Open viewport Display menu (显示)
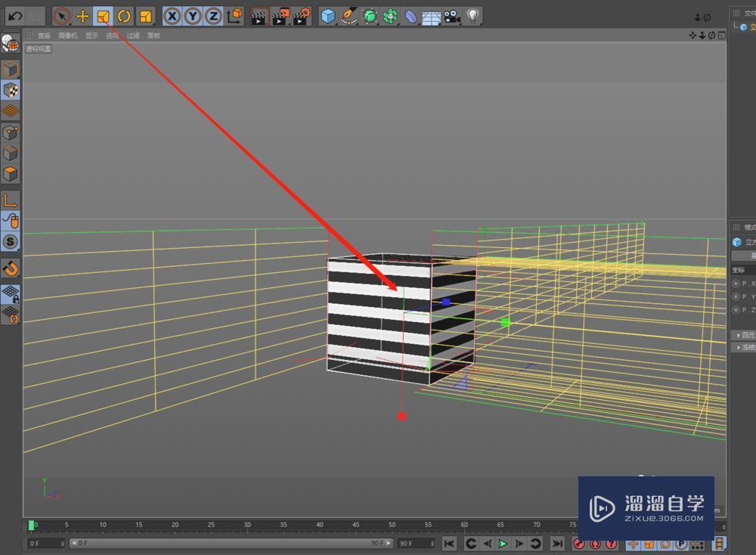The width and height of the screenshot is (756, 555). tap(91, 36)
